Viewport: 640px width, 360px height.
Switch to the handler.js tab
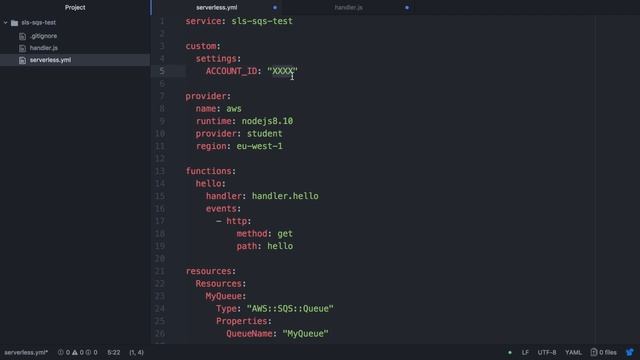click(349, 7)
